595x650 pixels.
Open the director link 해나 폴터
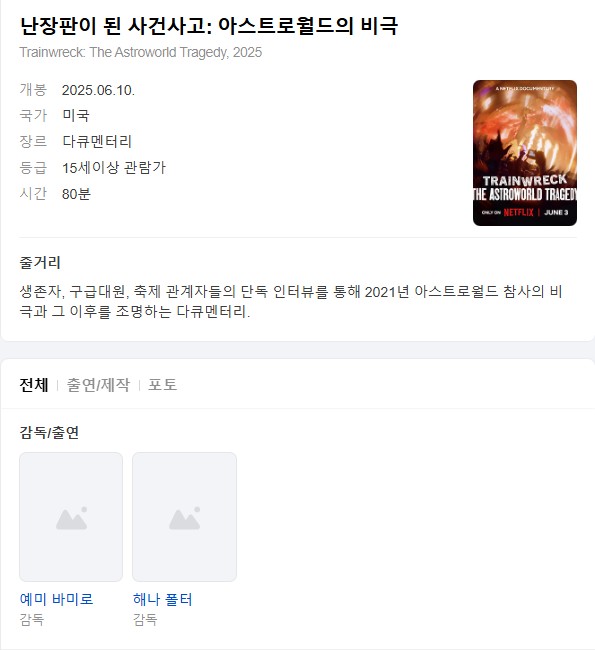click(163, 599)
